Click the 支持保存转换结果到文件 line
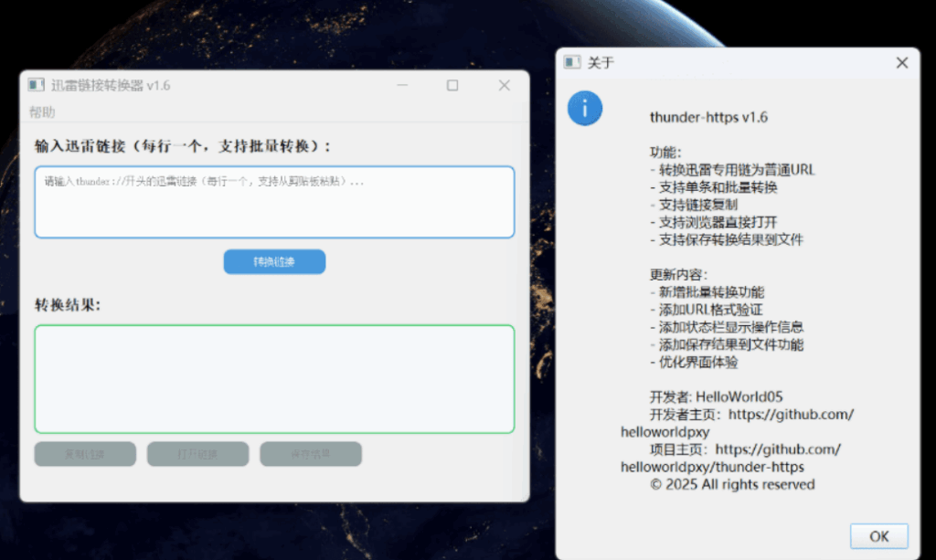Screen dimensions: 936x560 click(x=727, y=239)
